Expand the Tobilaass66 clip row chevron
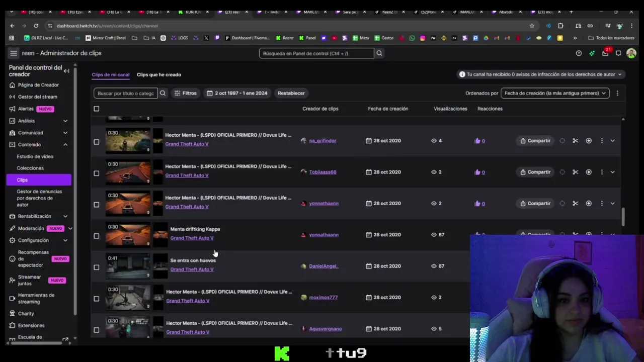 (x=612, y=172)
